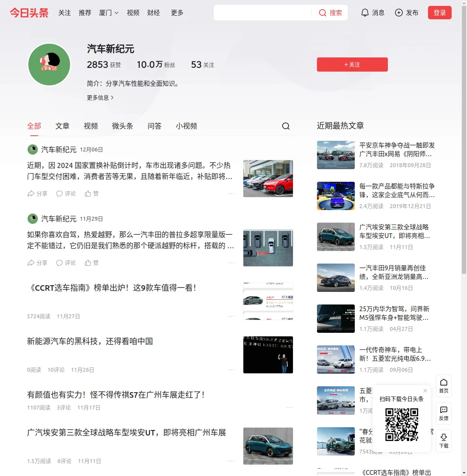This screenshot has width=467, height=476.
Task: Click the 搜索 button text
Action: (x=336, y=13)
